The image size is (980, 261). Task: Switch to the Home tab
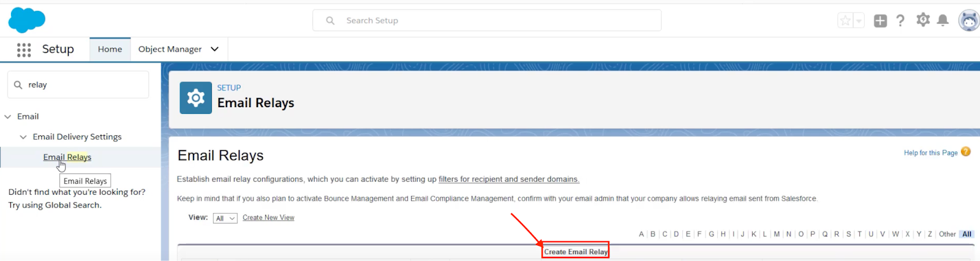coord(110,49)
